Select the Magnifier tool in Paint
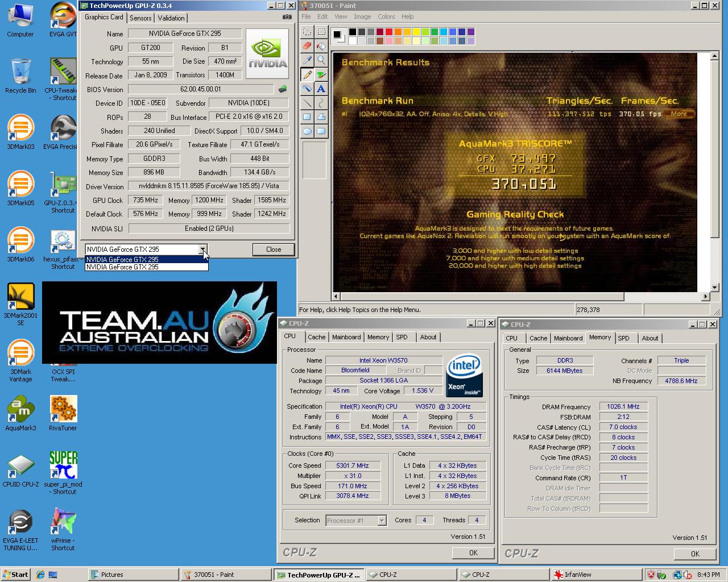 click(321, 60)
